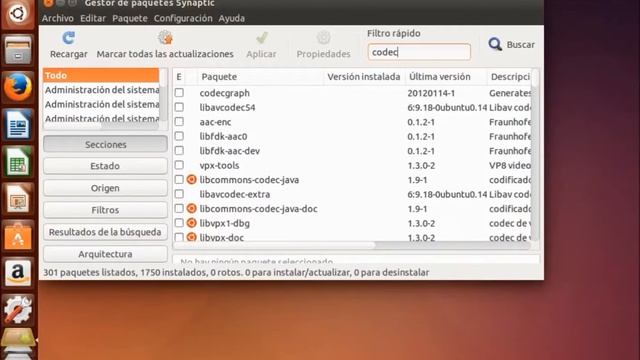Click the Origen filter button
The image size is (640, 360).
(105, 188)
